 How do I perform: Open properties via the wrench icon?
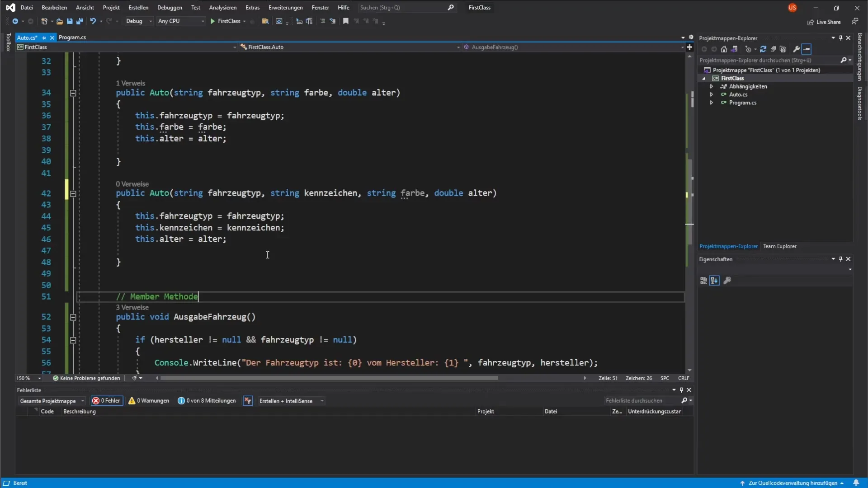tap(796, 49)
